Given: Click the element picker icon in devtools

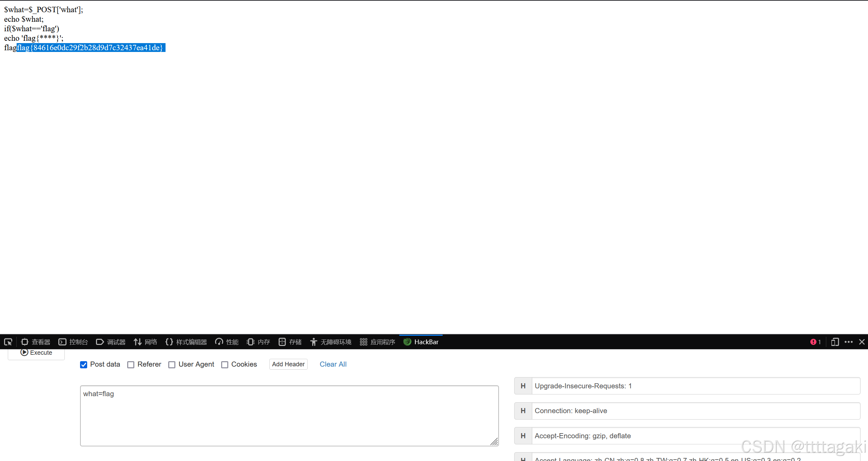Looking at the screenshot, I should [8, 342].
